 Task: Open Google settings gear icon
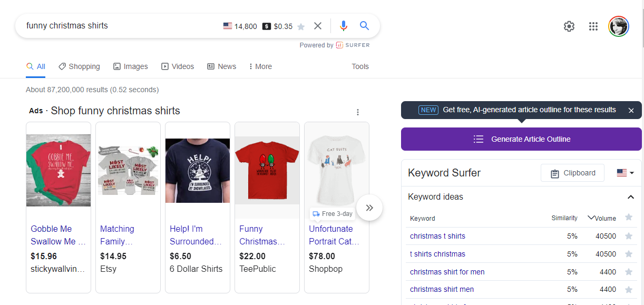point(569,26)
